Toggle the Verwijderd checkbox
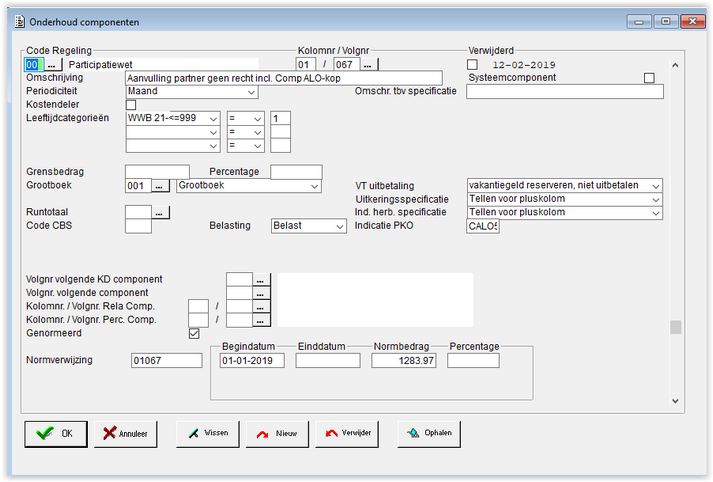 tap(472, 65)
